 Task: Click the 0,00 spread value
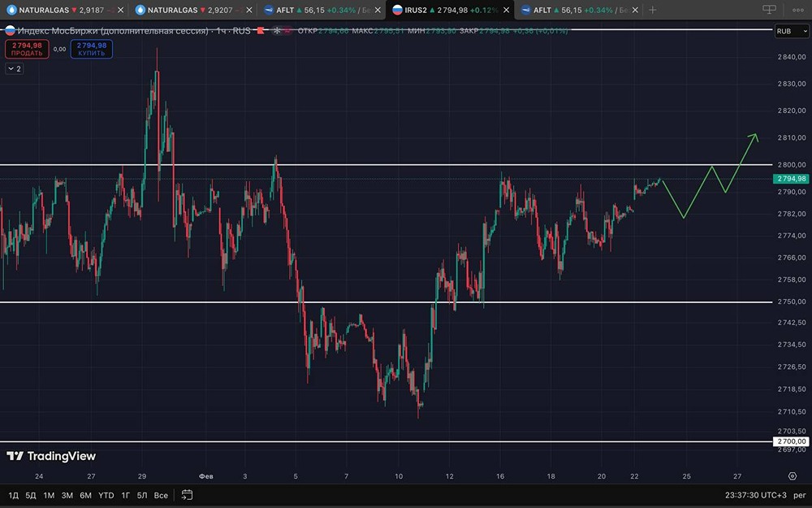point(59,50)
